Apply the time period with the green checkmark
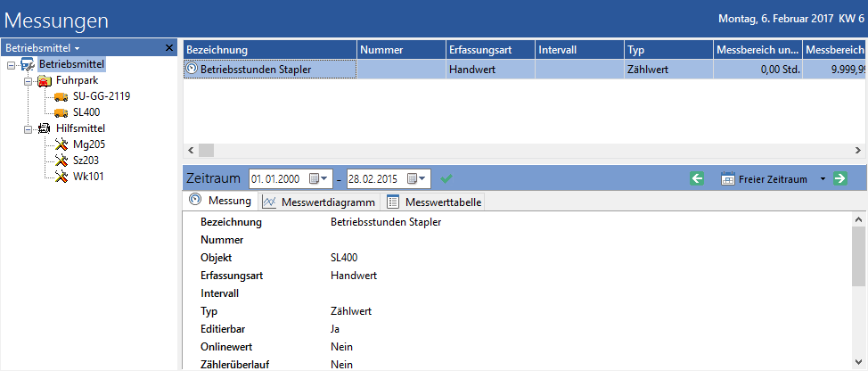 [x=446, y=179]
